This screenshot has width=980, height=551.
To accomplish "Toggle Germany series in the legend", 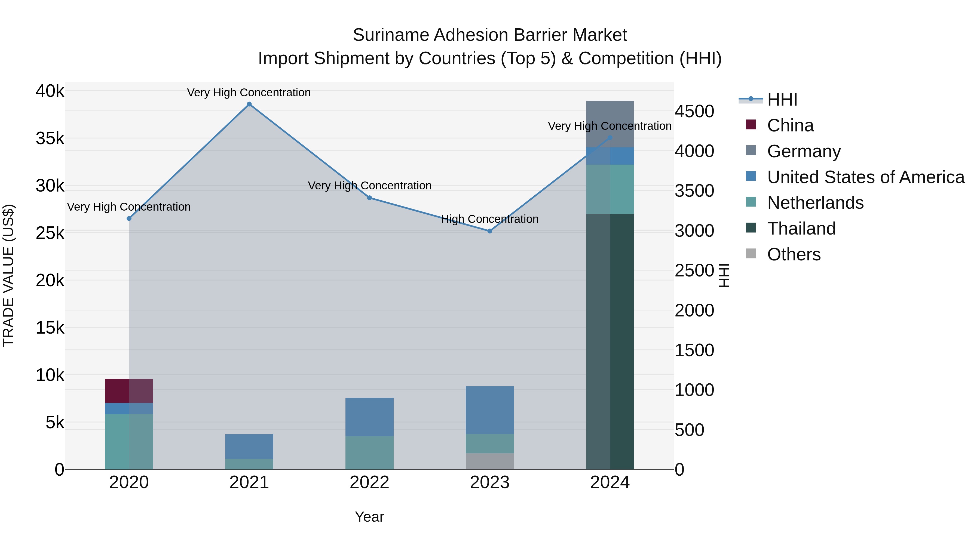I will tap(793, 151).
